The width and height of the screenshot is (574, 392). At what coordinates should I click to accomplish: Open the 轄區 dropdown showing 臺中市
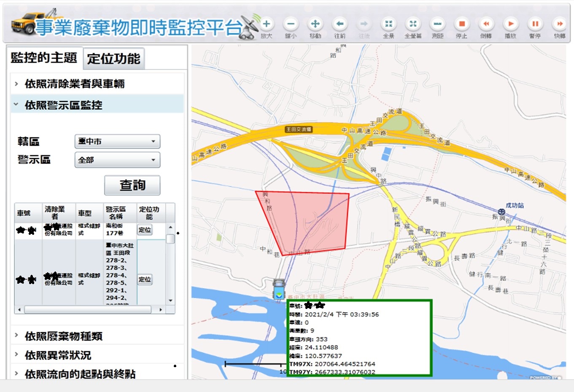click(117, 142)
